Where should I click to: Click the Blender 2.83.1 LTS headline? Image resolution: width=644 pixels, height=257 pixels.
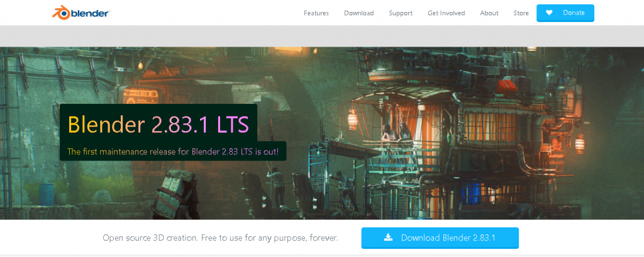point(158,125)
